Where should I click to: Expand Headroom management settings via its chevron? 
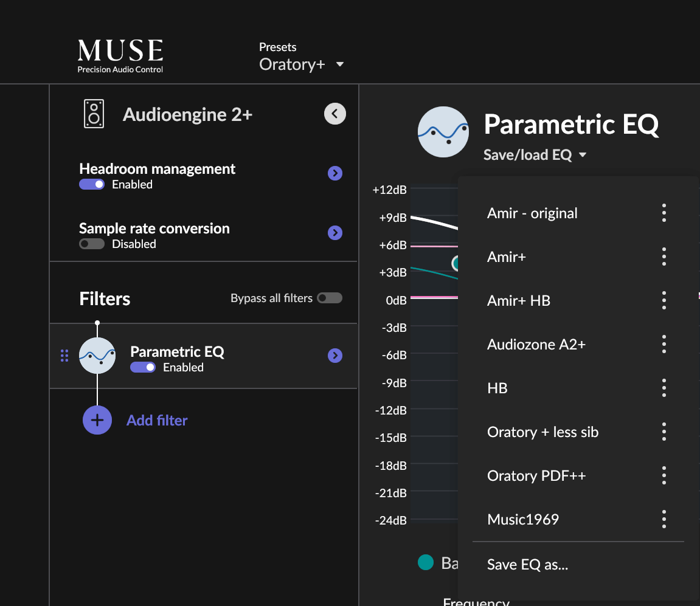[x=335, y=173]
